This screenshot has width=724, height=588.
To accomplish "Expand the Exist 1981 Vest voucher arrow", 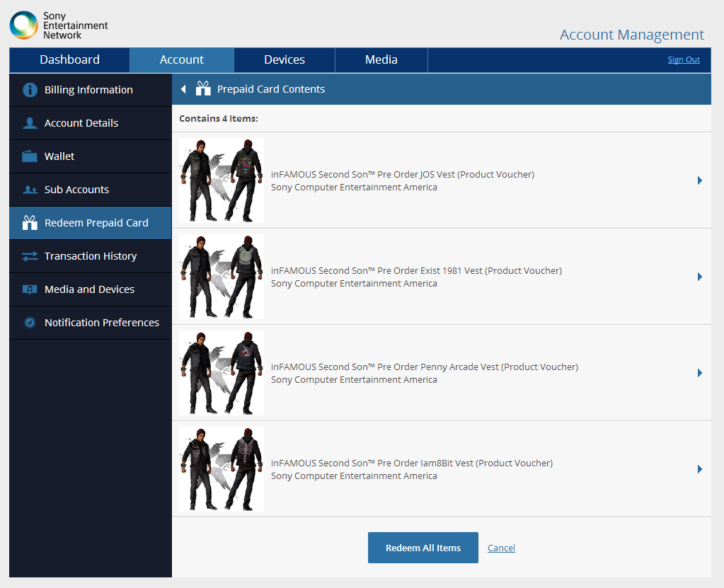I will pos(700,277).
